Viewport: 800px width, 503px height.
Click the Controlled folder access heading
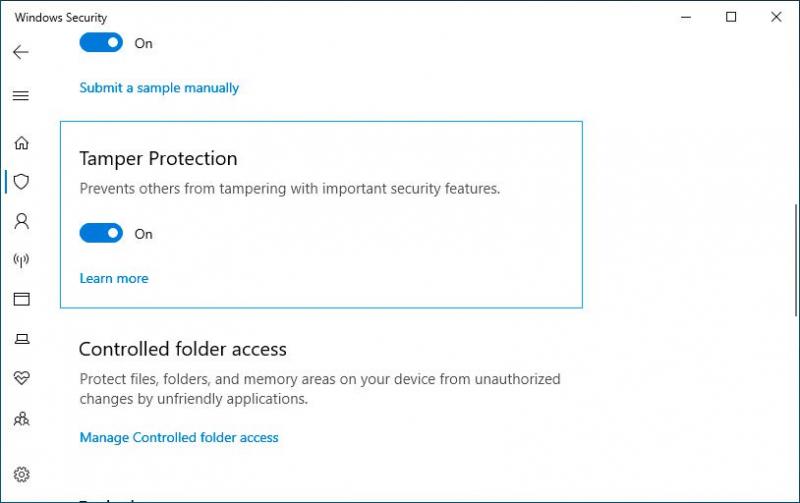(x=183, y=349)
